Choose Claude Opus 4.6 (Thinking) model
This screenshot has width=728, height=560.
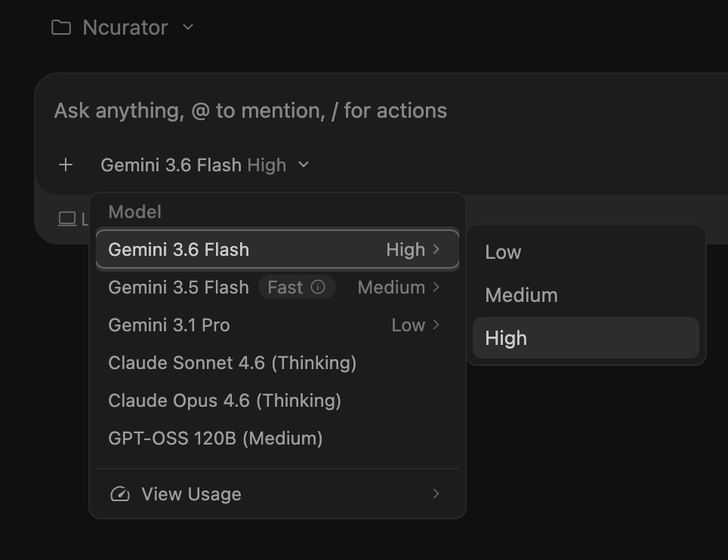(278, 401)
